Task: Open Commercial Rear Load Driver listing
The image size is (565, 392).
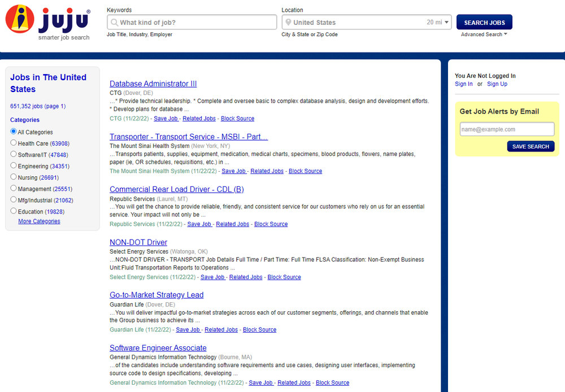Action: (176, 190)
